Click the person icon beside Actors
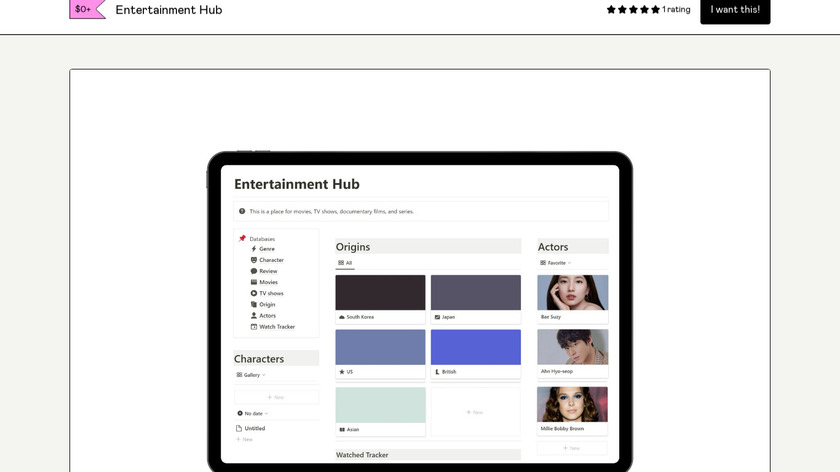The height and width of the screenshot is (472, 840). pos(254,316)
